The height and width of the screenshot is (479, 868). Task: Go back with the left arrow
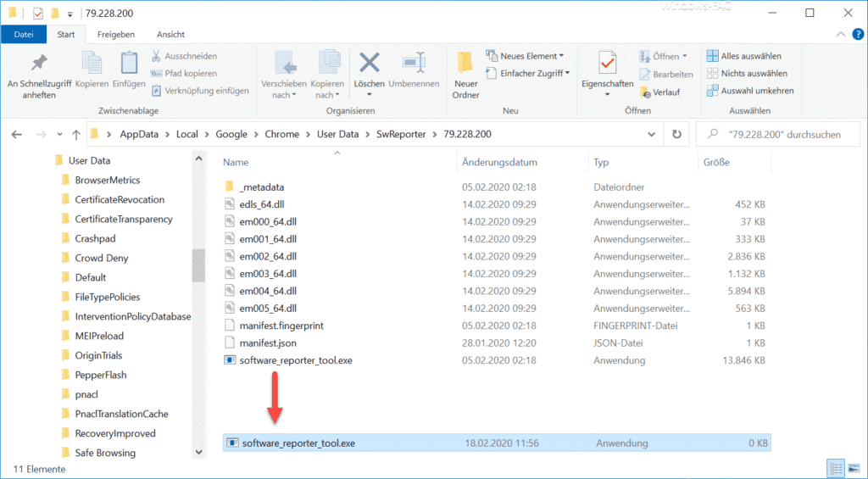tap(17, 134)
